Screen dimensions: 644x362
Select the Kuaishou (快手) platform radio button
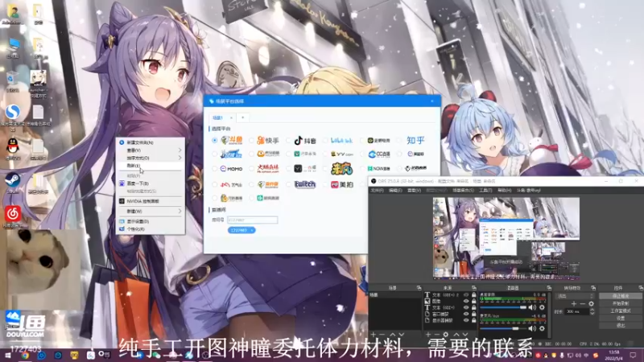[x=251, y=140]
